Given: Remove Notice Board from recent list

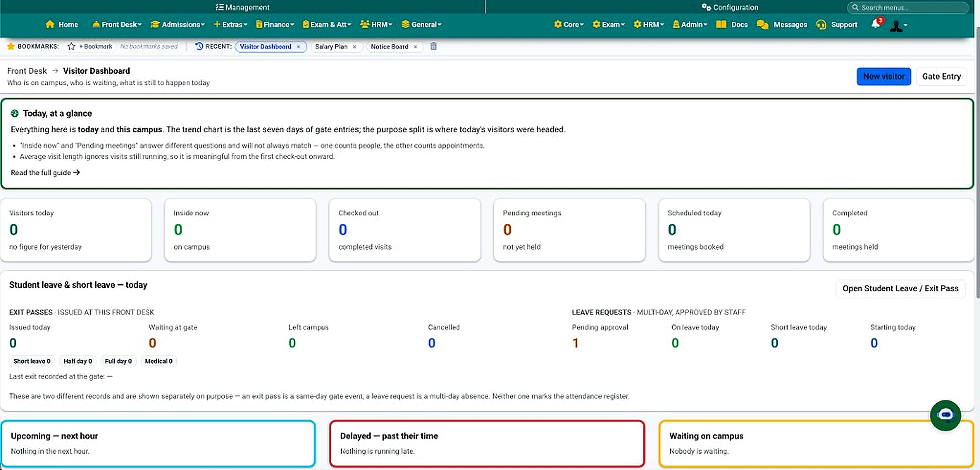Looking at the screenshot, I should point(415,47).
